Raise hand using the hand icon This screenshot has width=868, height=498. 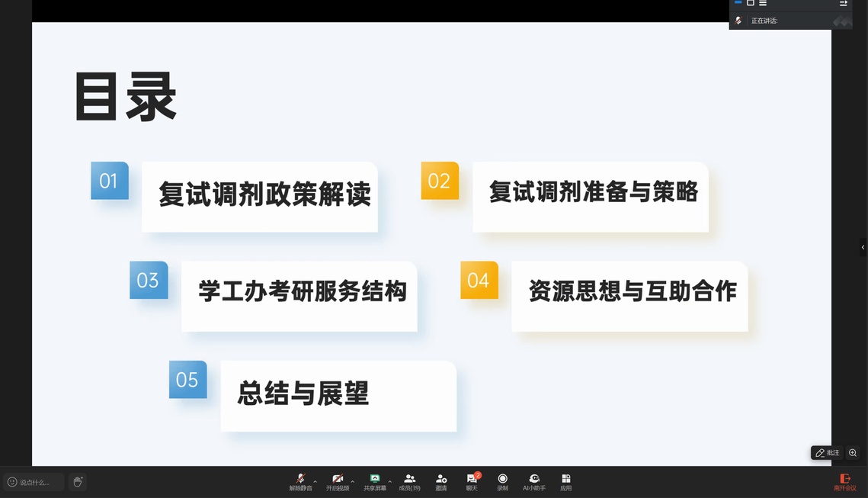(78, 482)
